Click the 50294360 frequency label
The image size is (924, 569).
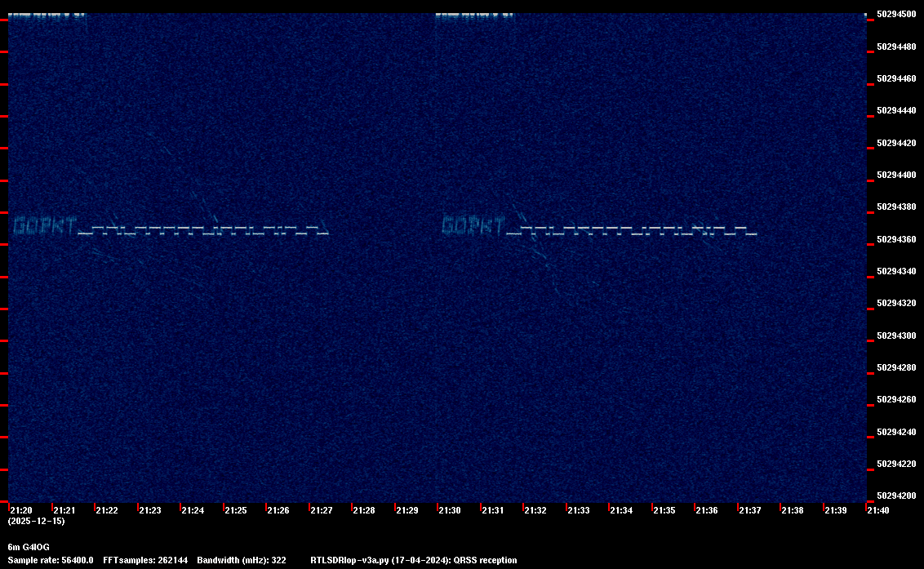click(x=896, y=239)
